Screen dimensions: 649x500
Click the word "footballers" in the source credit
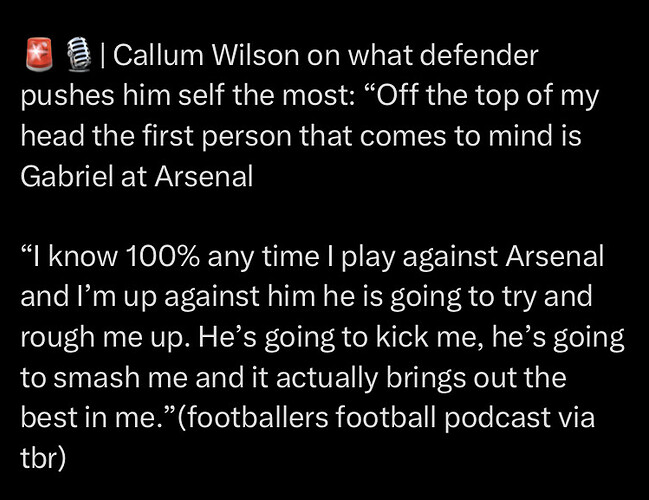tap(252, 417)
